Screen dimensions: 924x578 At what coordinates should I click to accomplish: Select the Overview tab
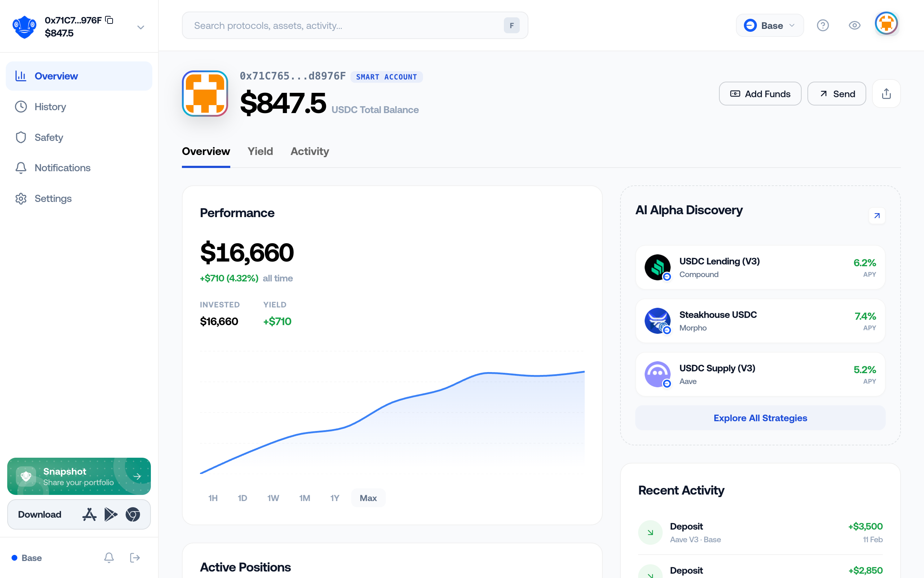pyautogui.click(x=206, y=151)
